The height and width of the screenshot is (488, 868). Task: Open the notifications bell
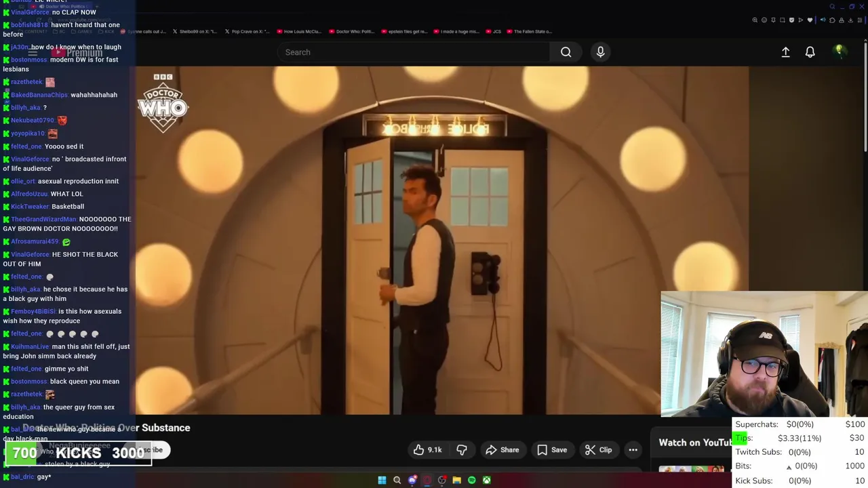(810, 52)
